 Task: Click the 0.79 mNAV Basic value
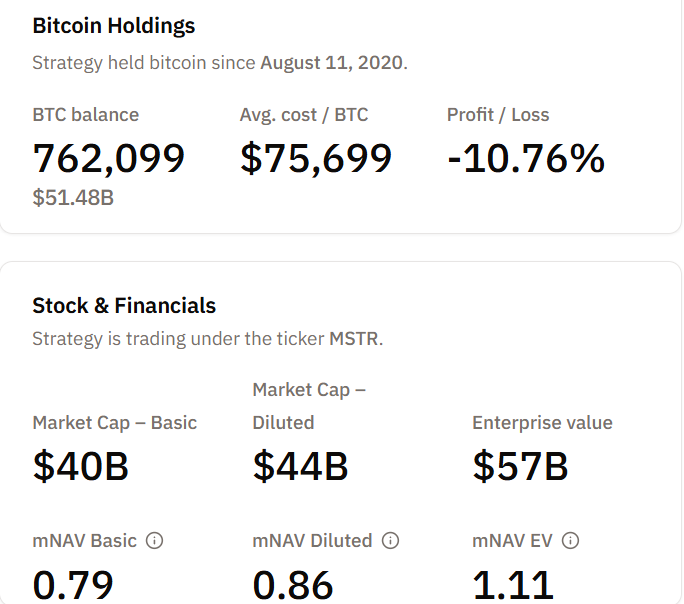[73, 585]
